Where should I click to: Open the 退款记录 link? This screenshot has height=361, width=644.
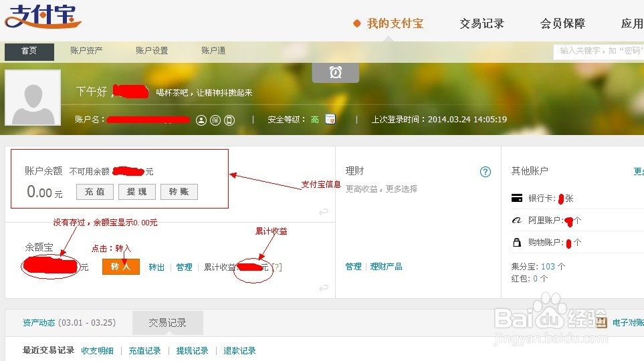[x=239, y=351]
